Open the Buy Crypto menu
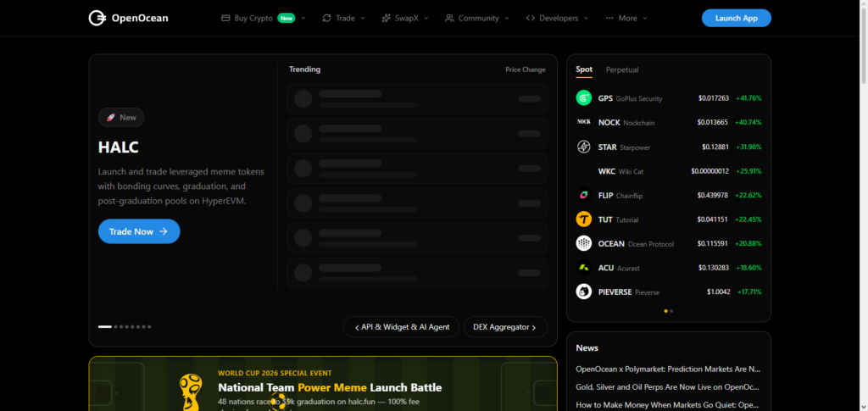This screenshot has height=411, width=868. pyautogui.click(x=264, y=19)
